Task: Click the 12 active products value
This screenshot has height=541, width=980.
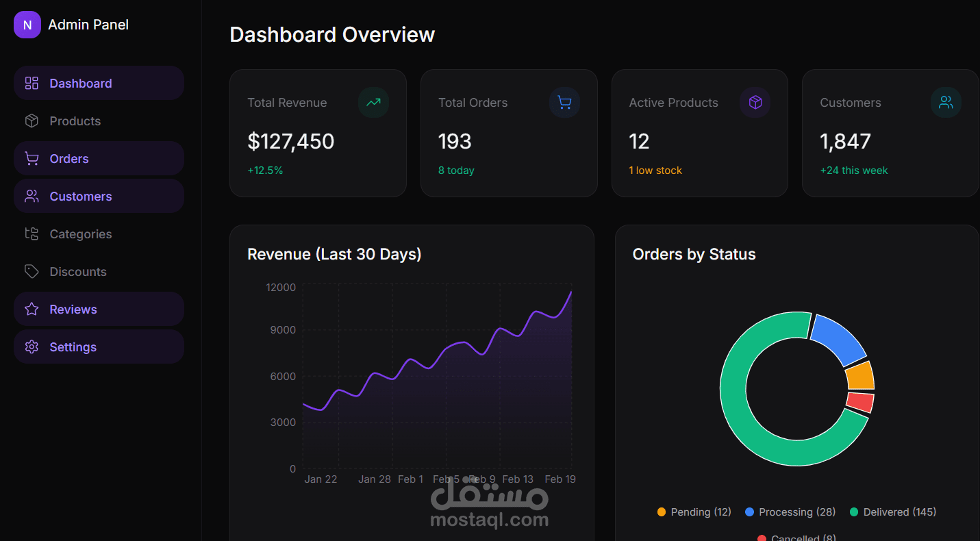Action: click(639, 142)
